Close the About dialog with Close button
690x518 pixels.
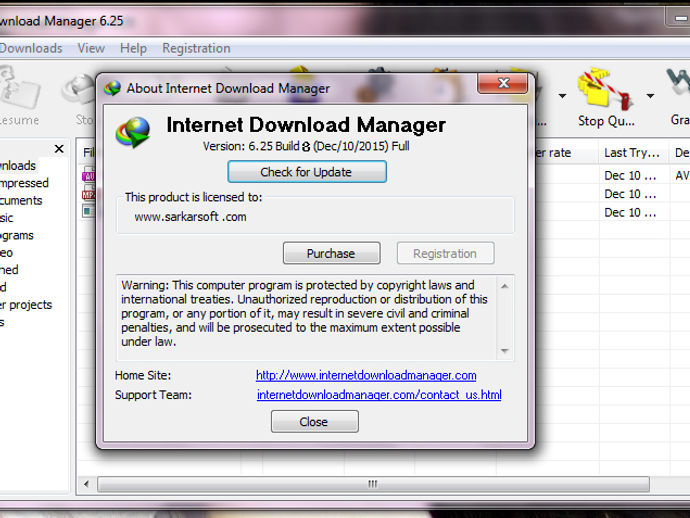314,422
